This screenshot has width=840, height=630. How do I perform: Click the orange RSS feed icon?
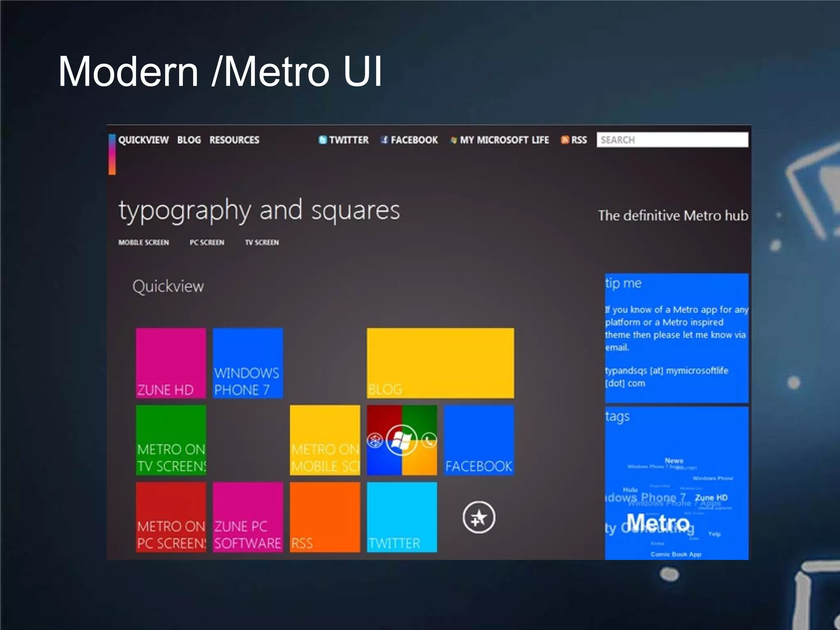click(565, 140)
